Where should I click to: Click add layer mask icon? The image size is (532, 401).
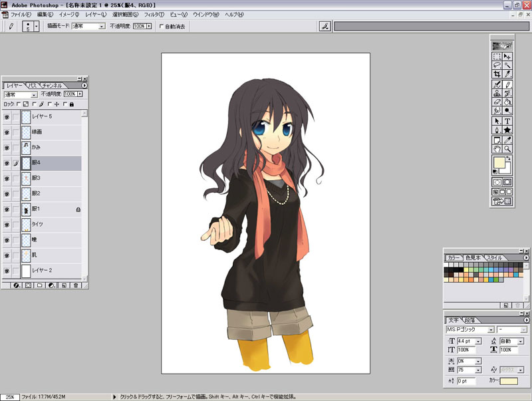pos(28,285)
